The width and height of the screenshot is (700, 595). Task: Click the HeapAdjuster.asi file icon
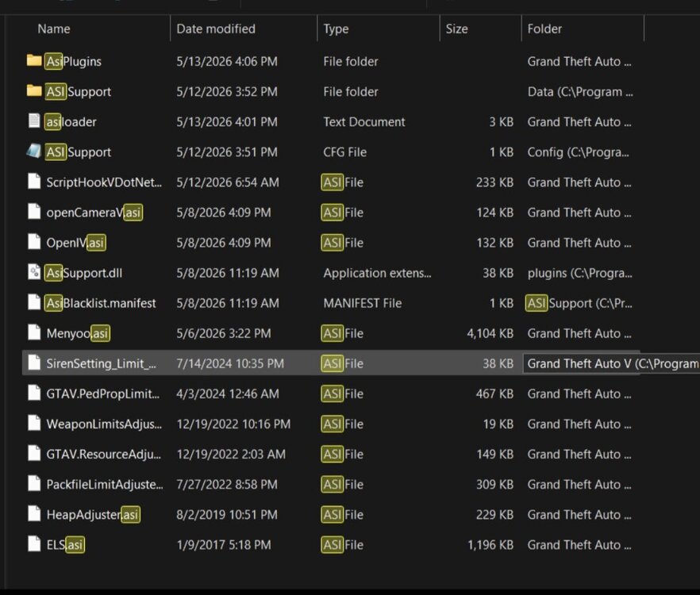point(34,514)
